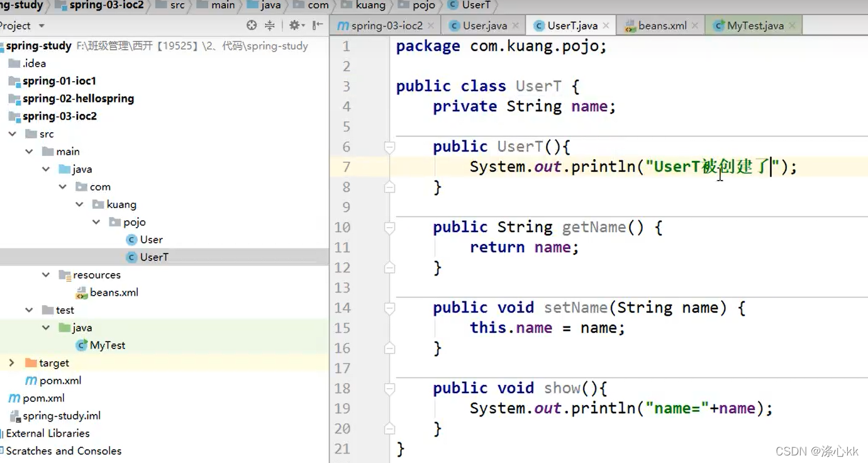Collapse the resources folder

[46, 275]
